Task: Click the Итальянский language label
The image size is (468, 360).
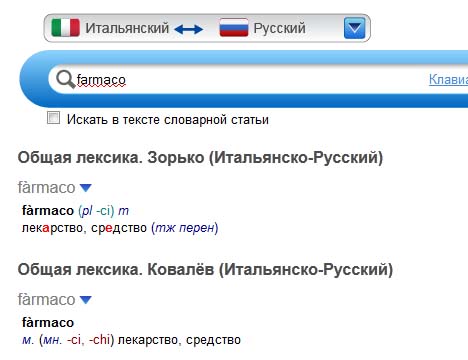Action: (x=127, y=28)
